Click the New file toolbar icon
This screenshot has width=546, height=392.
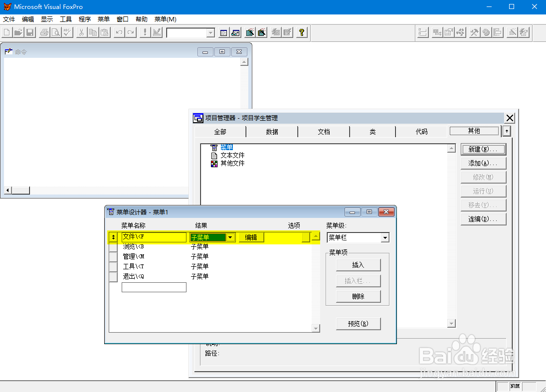click(6, 33)
